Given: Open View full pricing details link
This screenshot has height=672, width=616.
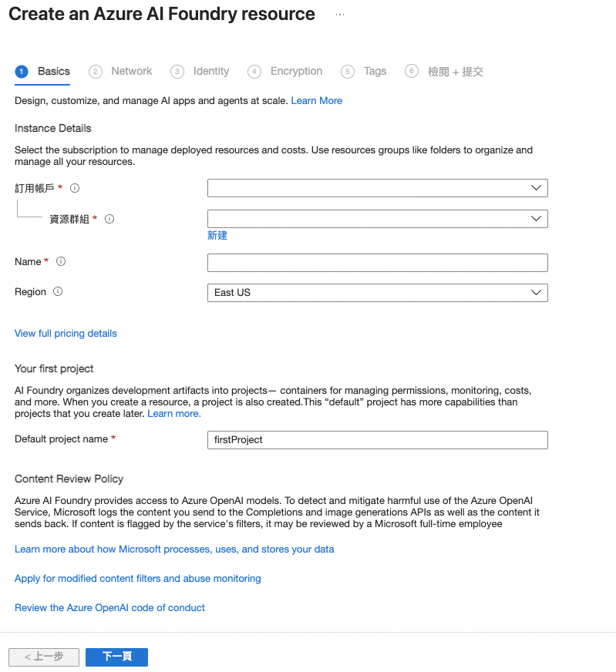Looking at the screenshot, I should click(66, 334).
